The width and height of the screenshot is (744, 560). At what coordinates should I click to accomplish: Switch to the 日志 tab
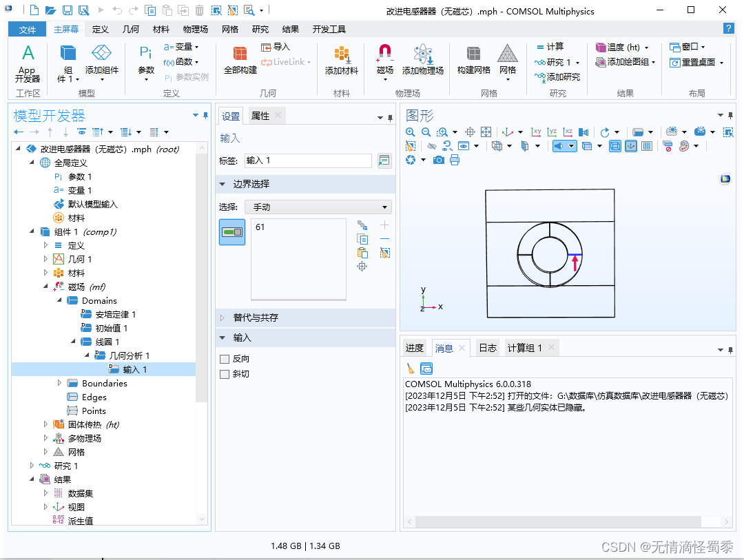[487, 349]
